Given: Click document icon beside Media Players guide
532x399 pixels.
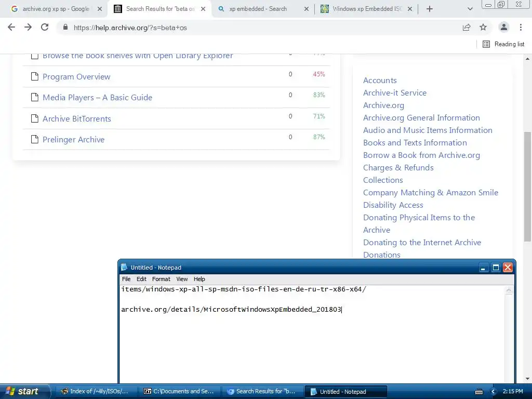Looking at the screenshot, I should (x=35, y=97).
